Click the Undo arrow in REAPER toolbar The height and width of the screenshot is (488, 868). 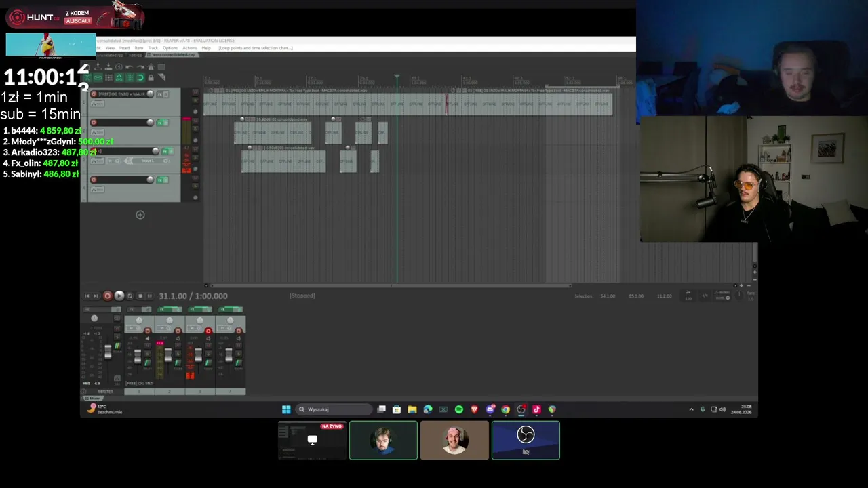(130, 67)
